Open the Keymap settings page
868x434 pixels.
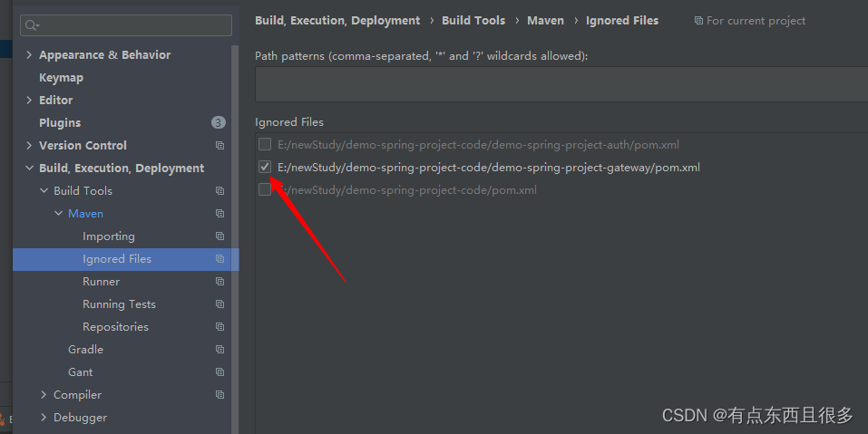(61, 77)
